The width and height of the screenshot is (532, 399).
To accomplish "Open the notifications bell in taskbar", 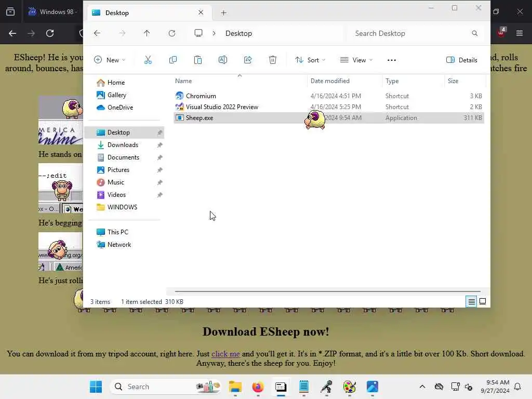I will coord(517,387).
